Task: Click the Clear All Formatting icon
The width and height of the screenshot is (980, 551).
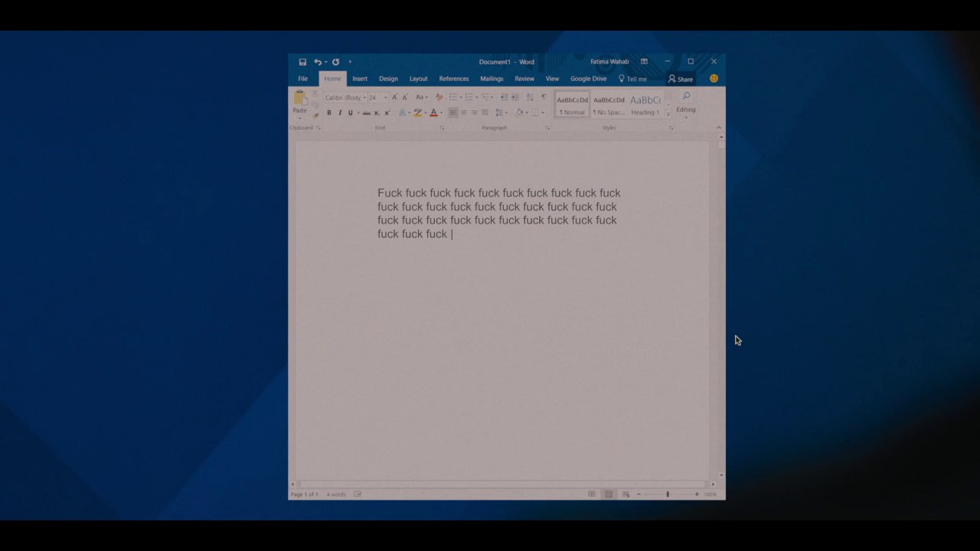Action: (x=439, y=97)
